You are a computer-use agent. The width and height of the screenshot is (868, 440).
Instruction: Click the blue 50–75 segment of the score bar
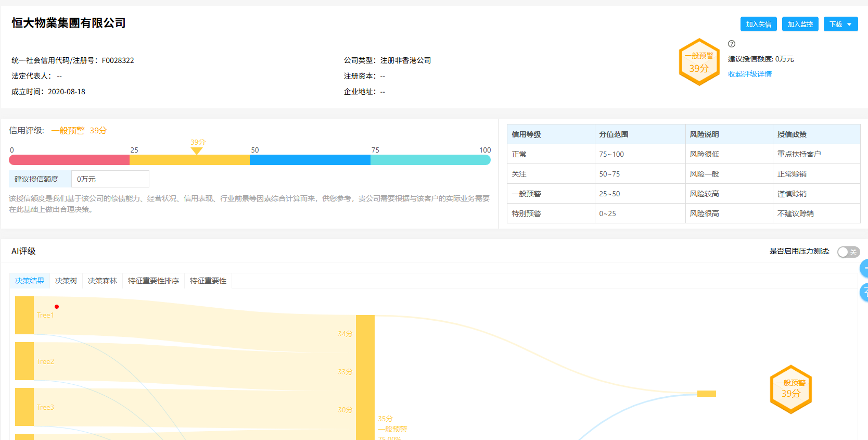310,160
